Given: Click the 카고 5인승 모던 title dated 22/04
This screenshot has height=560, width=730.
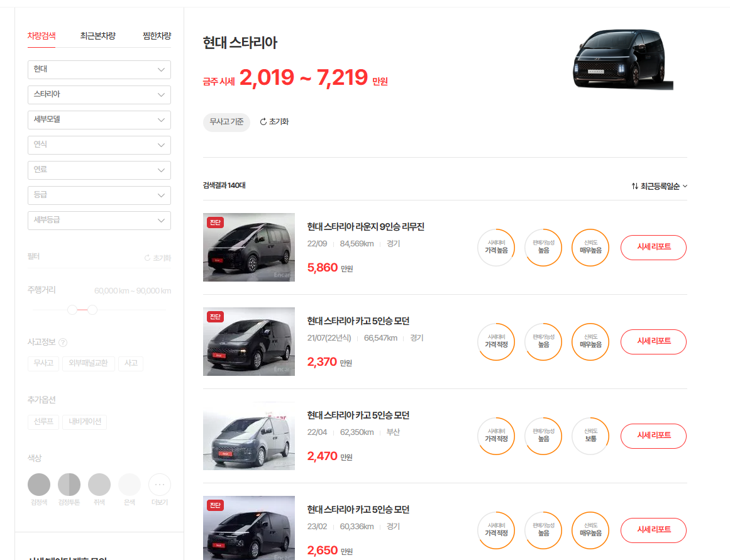Looking at the screenshot, I should click(x=358, y=415).
